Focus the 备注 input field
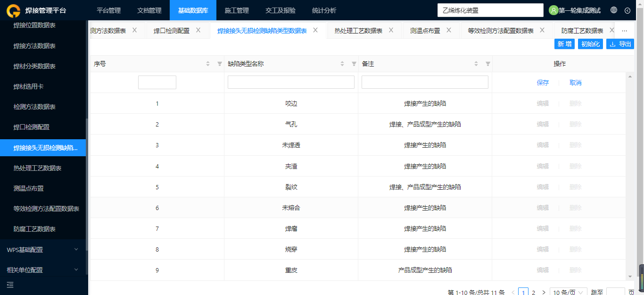Image resolution: width=644 pixels, height=295 pixels. click(425, 82)
